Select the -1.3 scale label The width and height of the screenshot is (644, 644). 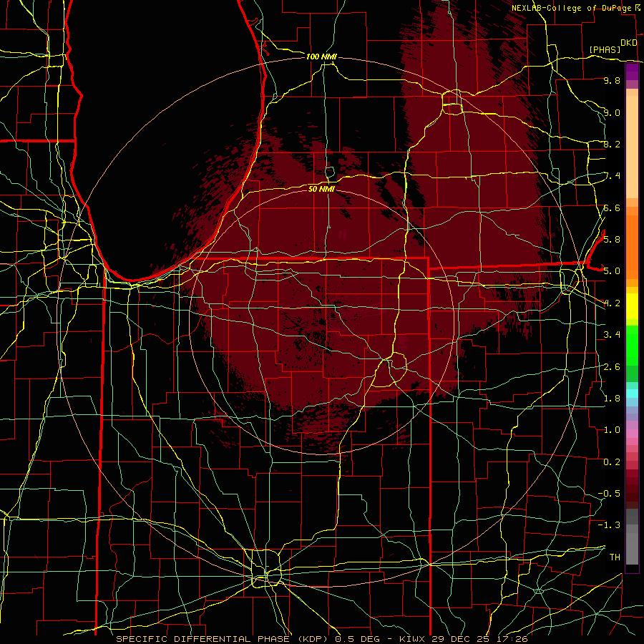click(609, 525)
